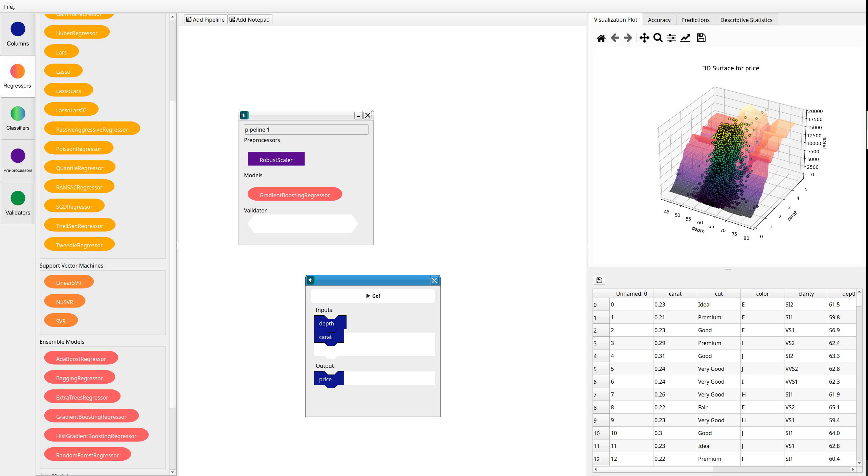The image size is (868, 476).
Task: Click the Add Pipeline button
Action: click(x=205, y=20)
